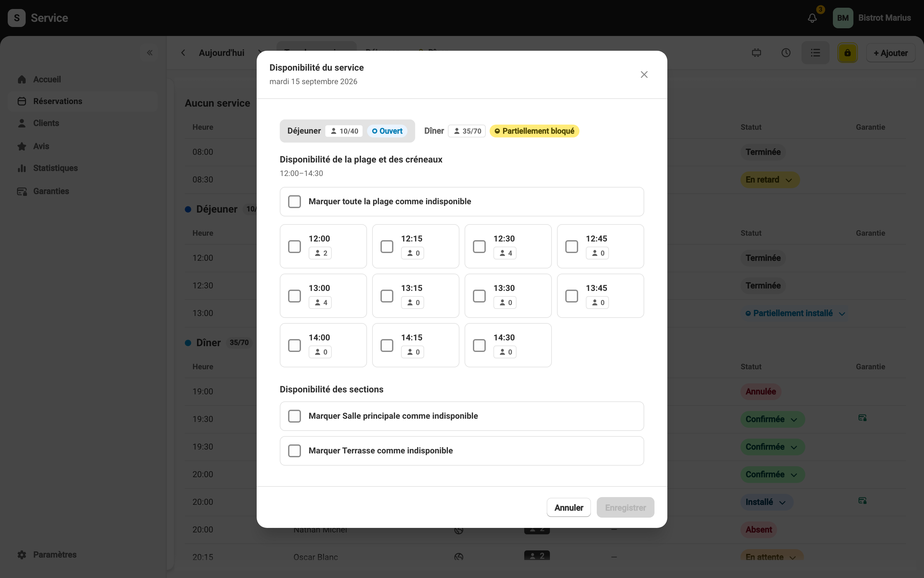Click the Annuler button
Viewport: 924px width, 578px height.
[x=569, y=508]
